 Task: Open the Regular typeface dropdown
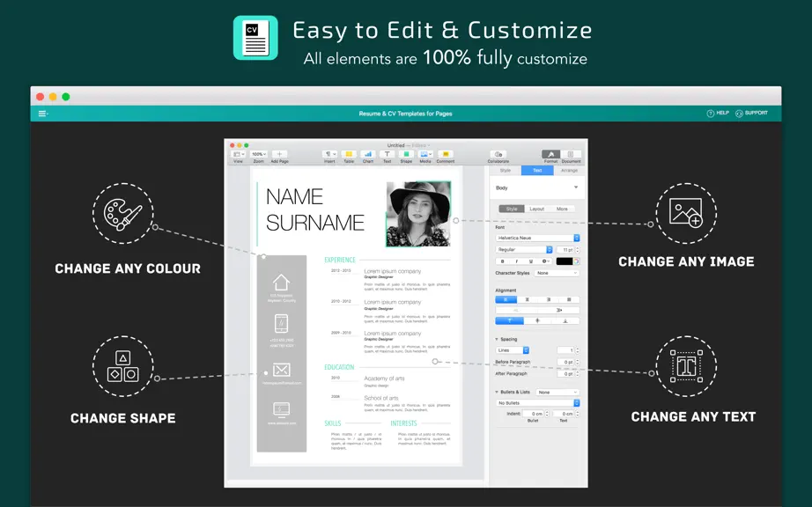(x=524, y=249)
